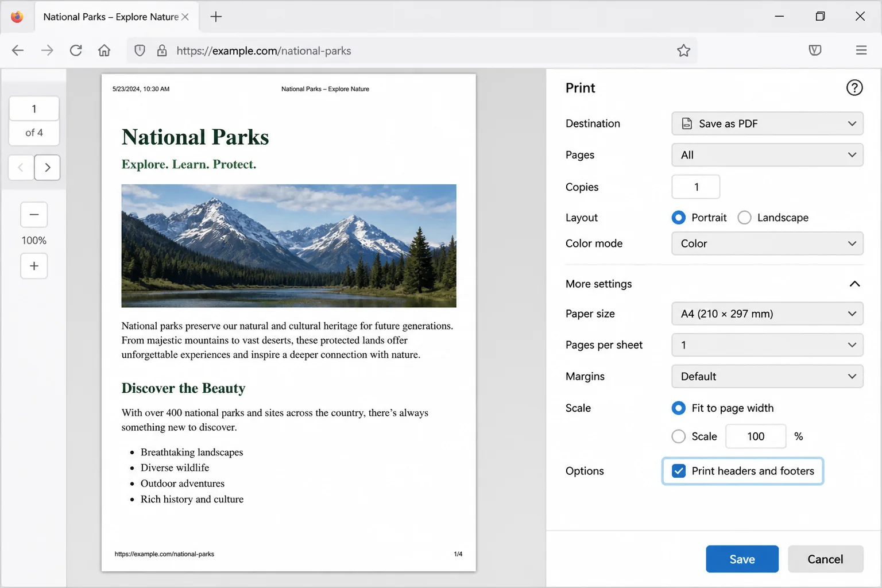Click the 'Diverse wildlife' bullet

(175, 467)
